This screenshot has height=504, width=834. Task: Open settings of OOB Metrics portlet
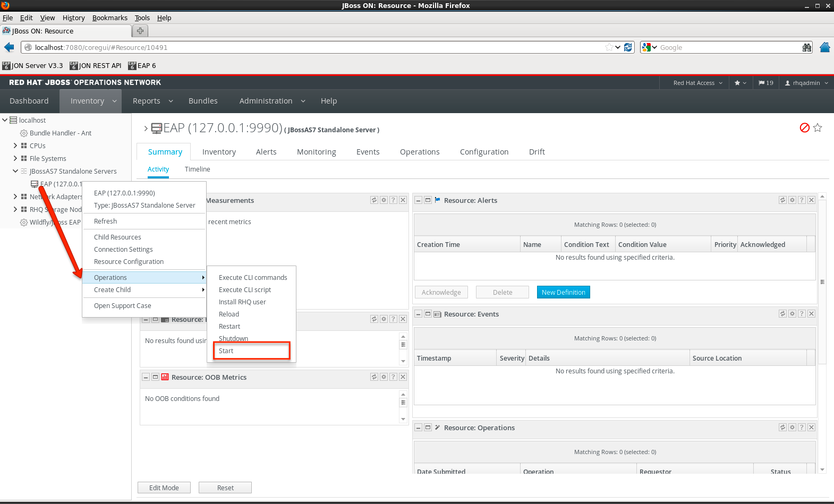pos(384,377)
